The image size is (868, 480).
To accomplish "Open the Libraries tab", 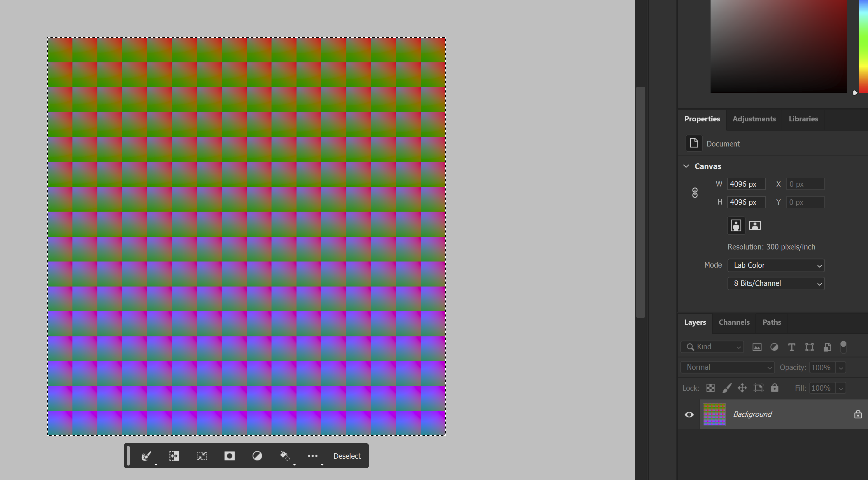I will tap(803, 119).
